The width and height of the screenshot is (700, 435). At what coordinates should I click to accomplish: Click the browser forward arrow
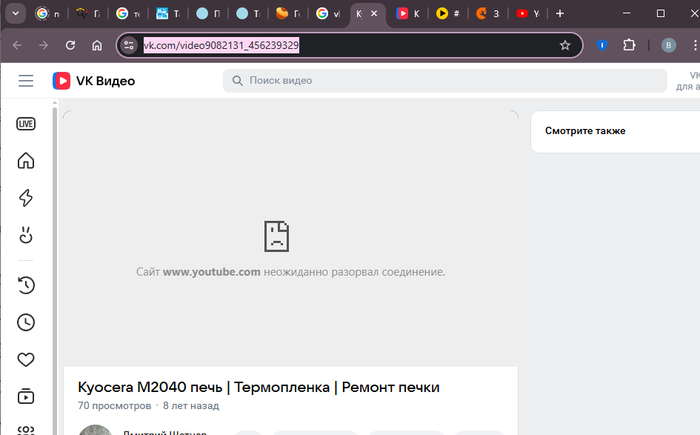coord(43,45)
